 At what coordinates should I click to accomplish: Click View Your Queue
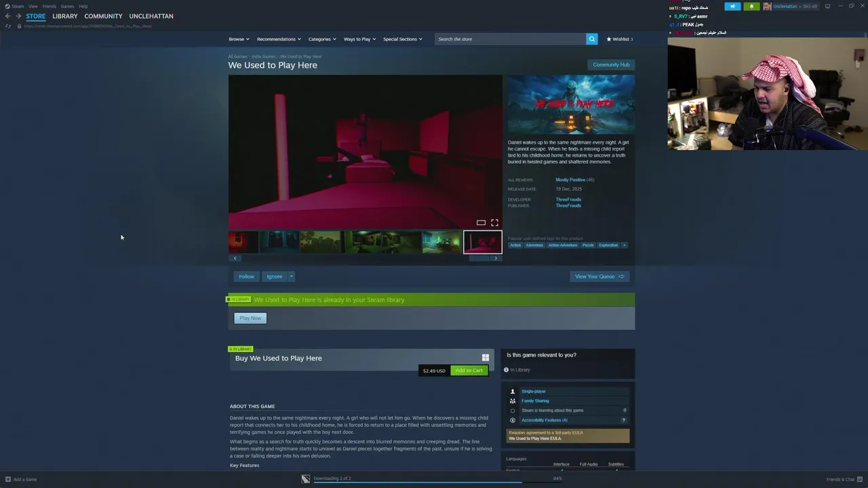[x=599, y=277]
